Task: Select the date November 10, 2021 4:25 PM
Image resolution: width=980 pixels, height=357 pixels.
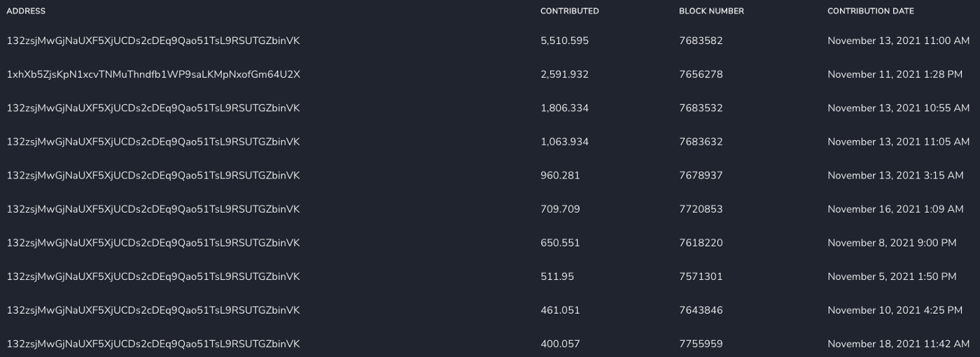Action: (895, 310)
